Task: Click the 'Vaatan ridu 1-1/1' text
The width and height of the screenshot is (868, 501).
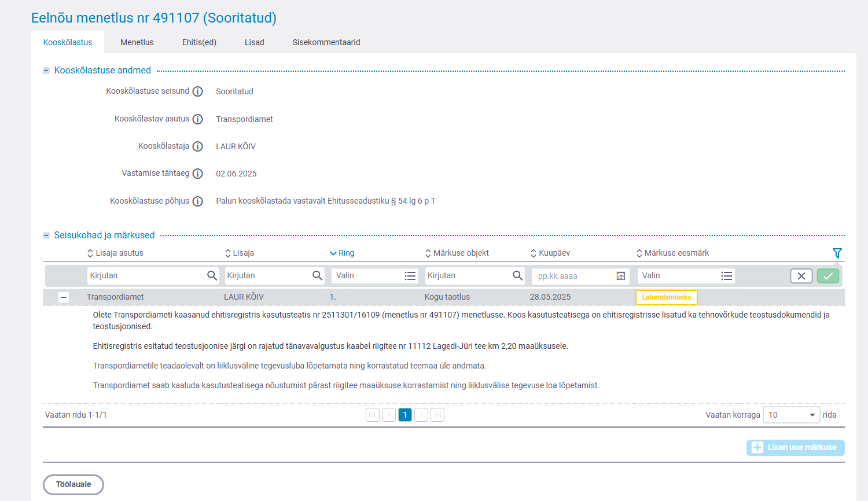Action: point(76,415)
